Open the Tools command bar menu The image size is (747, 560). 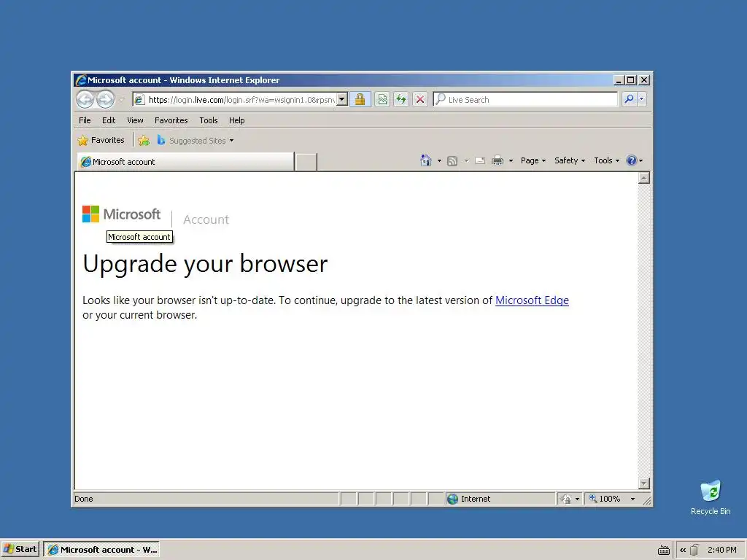(606, 160)
